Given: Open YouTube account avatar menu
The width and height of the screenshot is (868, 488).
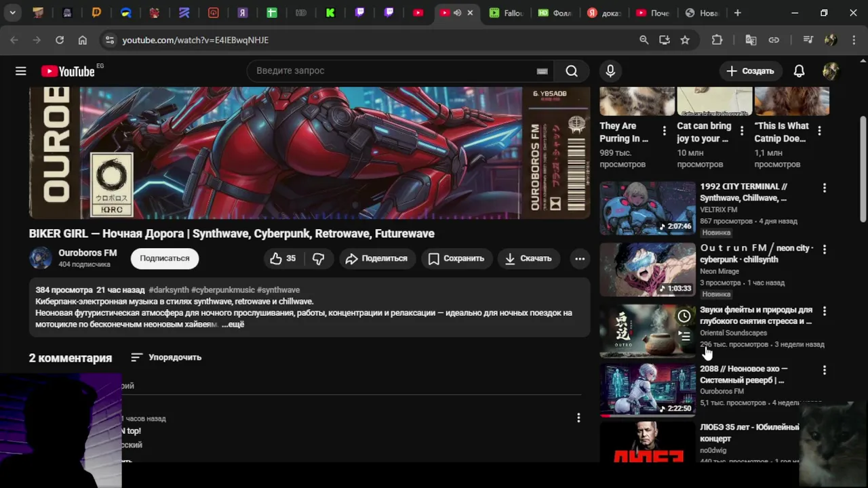Looking at the screenshot, I should tap(831, 71).
